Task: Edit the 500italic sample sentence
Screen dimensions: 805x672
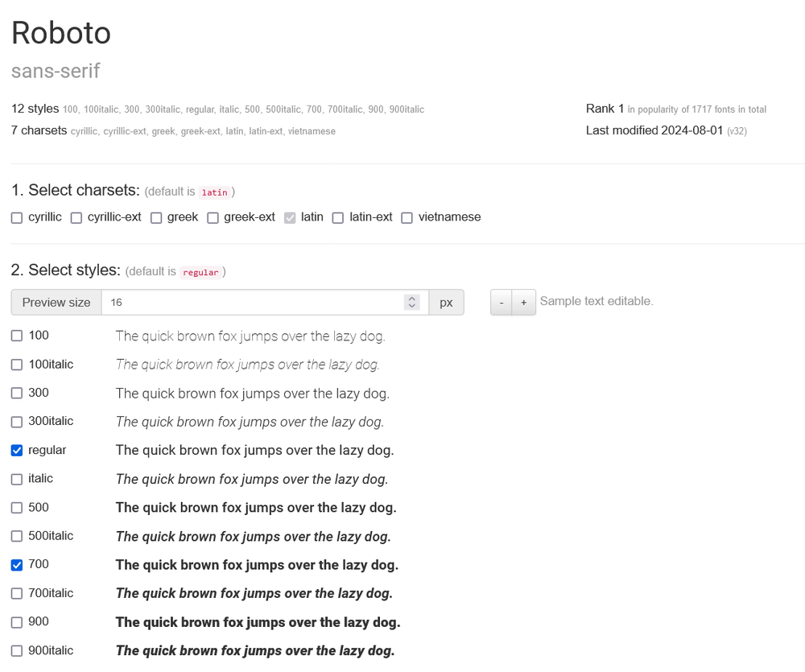Action: (x=254, y=537)
